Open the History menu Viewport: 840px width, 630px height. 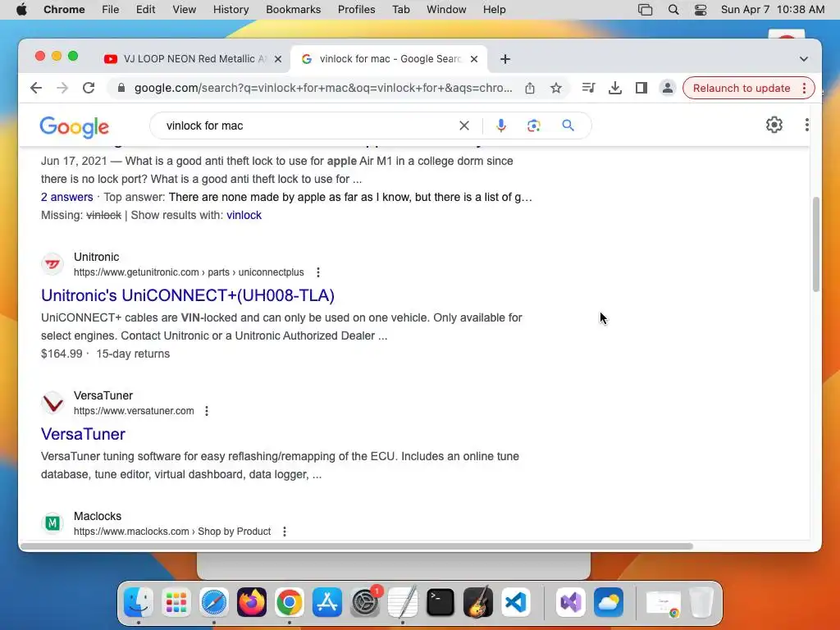click(231, 10)
